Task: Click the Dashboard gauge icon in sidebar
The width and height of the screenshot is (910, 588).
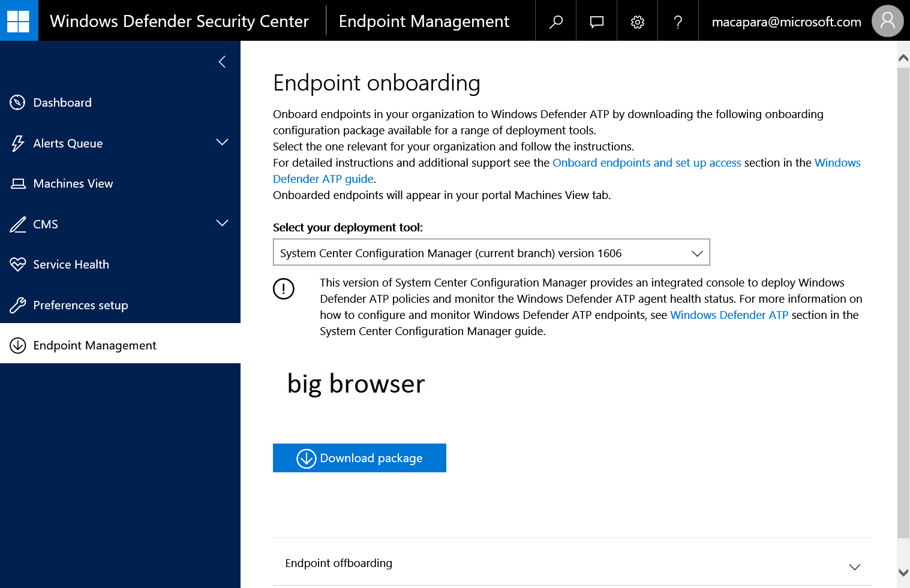Action: pyautogui.click(x=18, y=102)
